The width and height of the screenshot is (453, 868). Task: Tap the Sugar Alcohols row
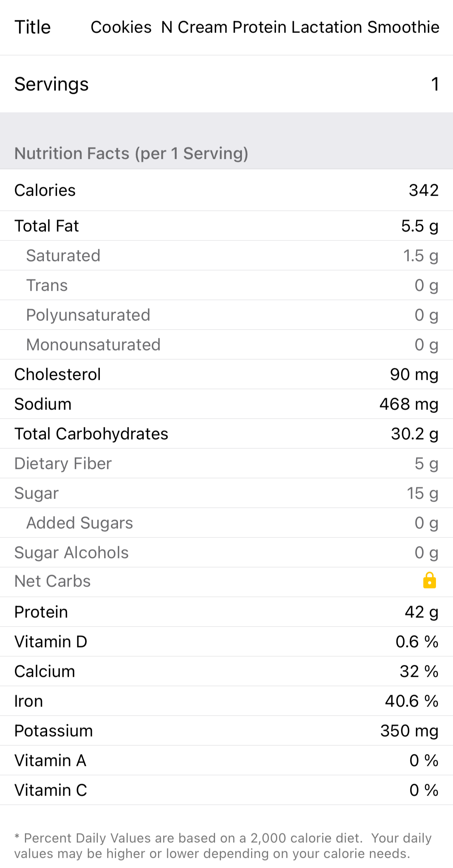tap(226, 553)
